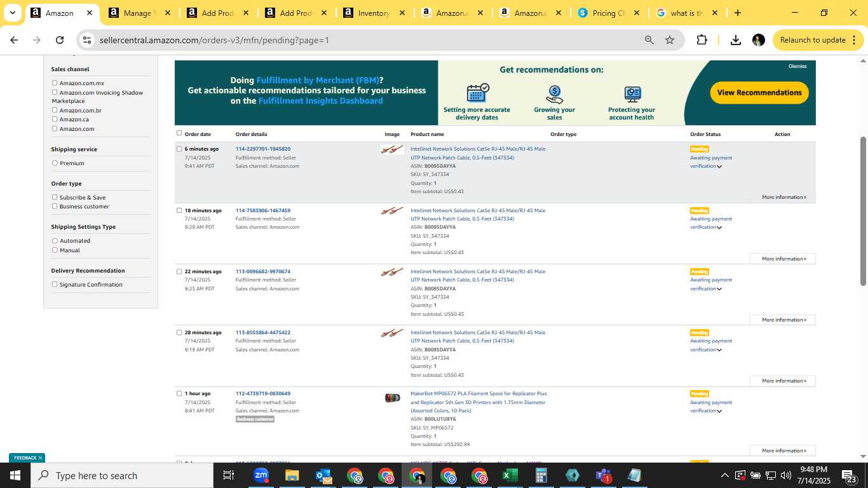The width and height of the screenshot is (868, 488).
Task: Expand payment verification for order 114-7585906-1467459
Action: [719, 227]
